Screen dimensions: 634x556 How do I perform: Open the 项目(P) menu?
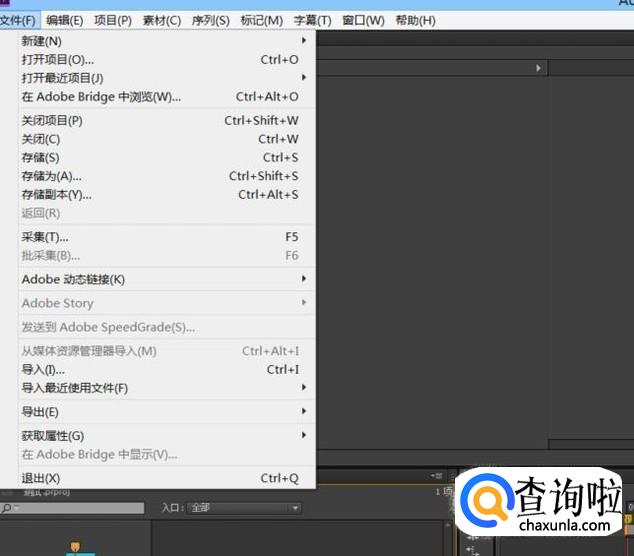[x=113, y=21]
